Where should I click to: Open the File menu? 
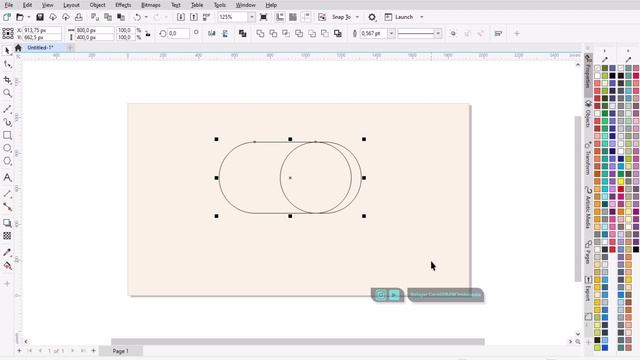point(9,5)
